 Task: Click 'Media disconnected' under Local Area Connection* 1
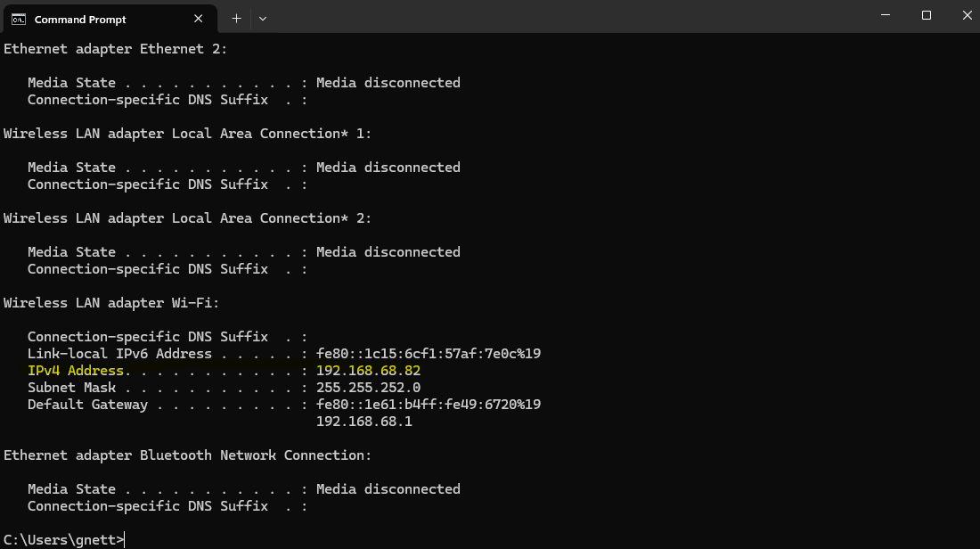pyautogui.click(x=388, y=168)
